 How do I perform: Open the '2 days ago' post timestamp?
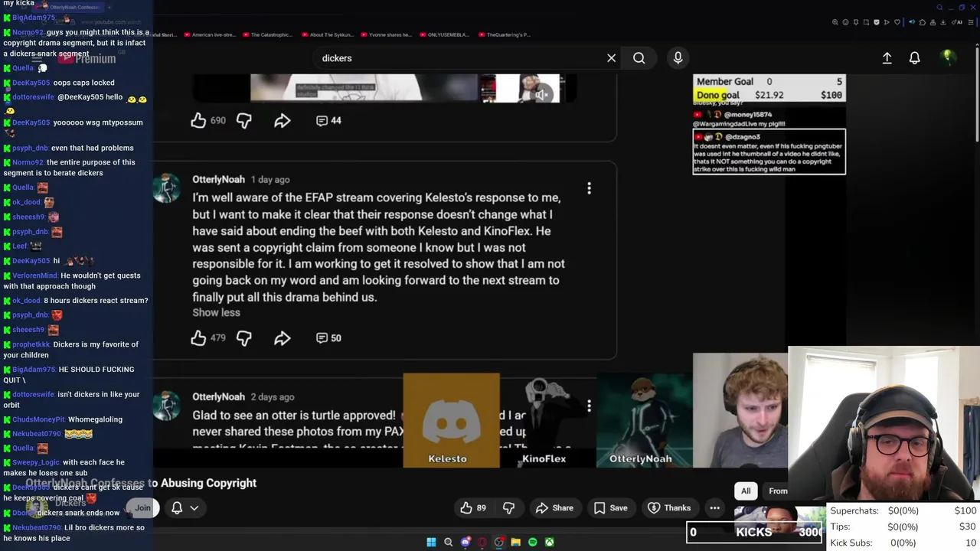273,397
